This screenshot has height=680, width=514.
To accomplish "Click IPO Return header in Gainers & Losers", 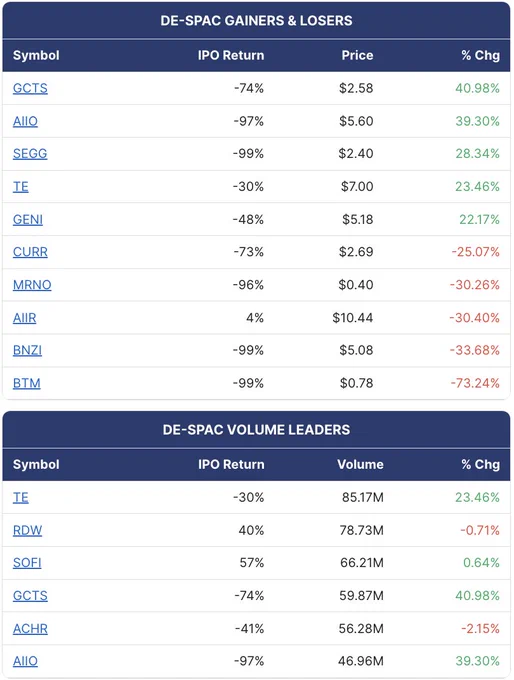I will 231,56.
